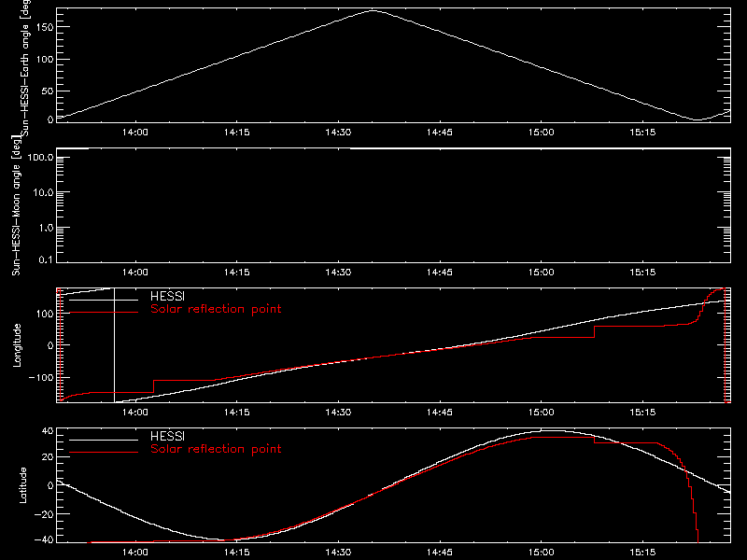Click the 150 tick label on Earth angle plot
Viewport: 747px width, 560px height.
point(45,27)
